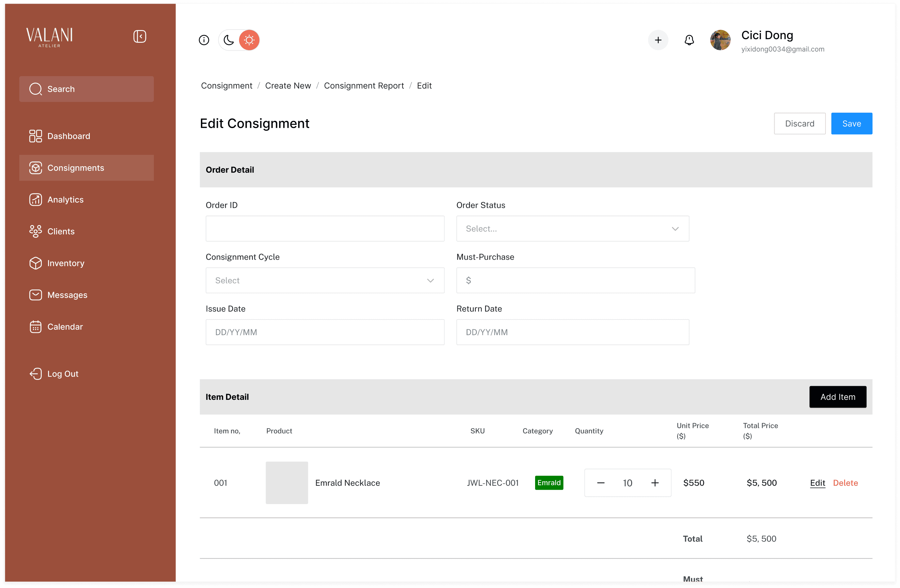This screenshot has width=900, height=588.
Task: Click the Inventory box icon
Action: pyautogui.click(x=36, y=263)
